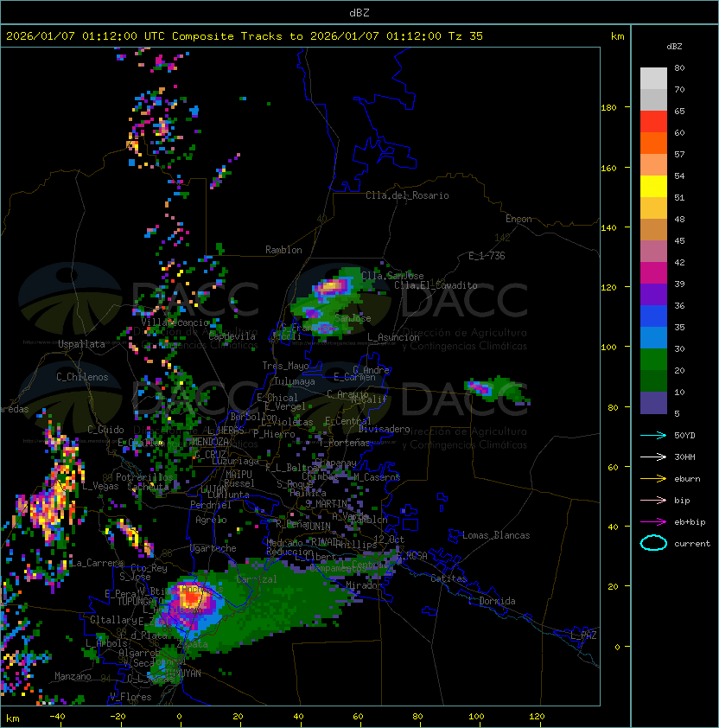
Task: Click the yellow eburn arrow legend icon
Action: pyautogui.click(x=653, y=479)
